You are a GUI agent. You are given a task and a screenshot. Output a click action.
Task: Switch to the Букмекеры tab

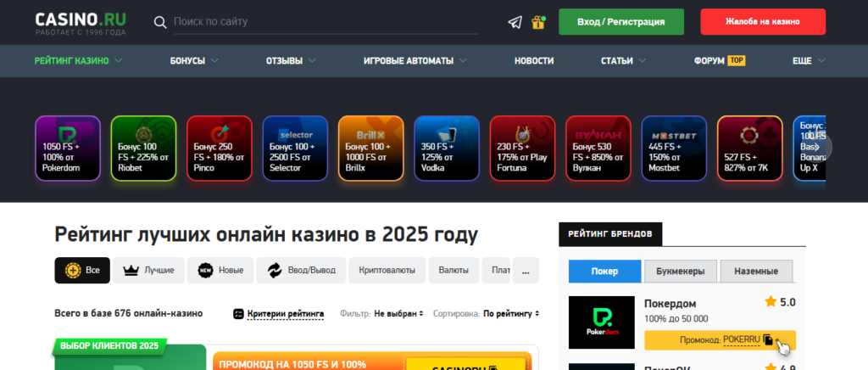[681, 272]
